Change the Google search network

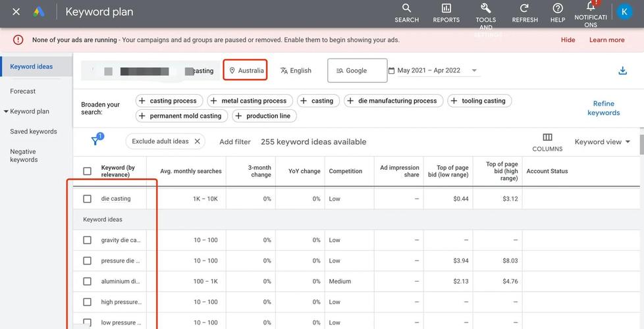(x=358, y=70)
